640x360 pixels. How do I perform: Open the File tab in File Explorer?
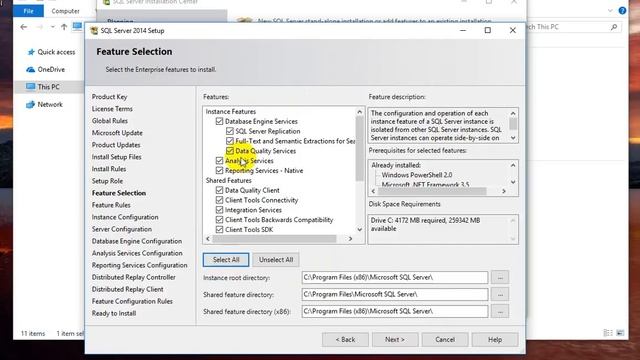(28, 11)
